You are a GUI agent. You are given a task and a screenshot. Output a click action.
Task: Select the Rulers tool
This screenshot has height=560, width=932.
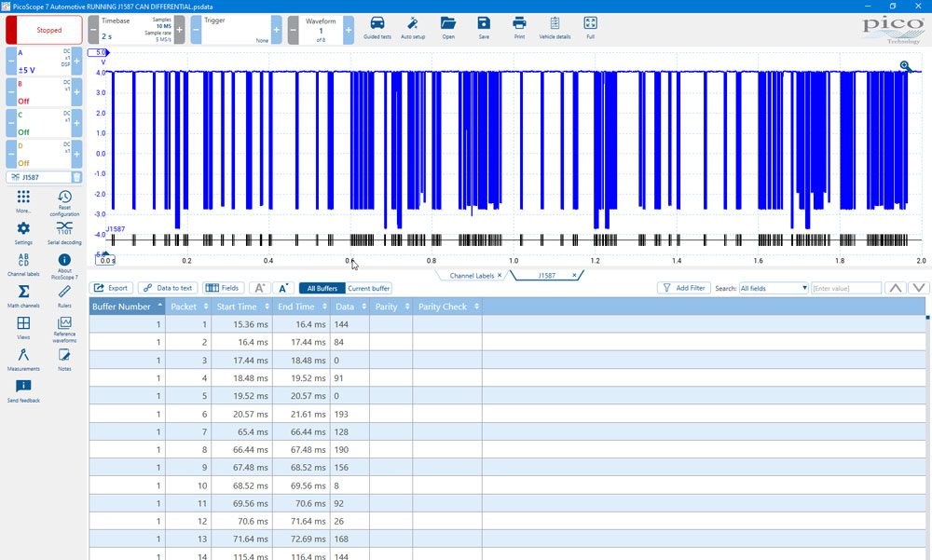[64, 292]
